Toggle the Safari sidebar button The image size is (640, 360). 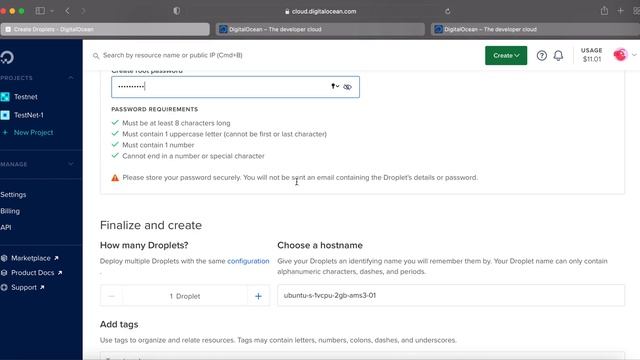[40, 11]
